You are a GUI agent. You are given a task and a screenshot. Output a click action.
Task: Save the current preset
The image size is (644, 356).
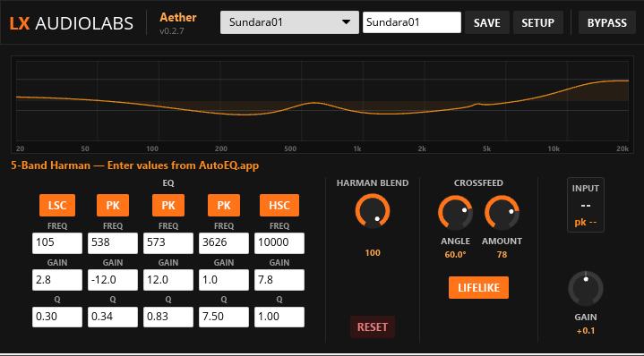pos(487,22)
